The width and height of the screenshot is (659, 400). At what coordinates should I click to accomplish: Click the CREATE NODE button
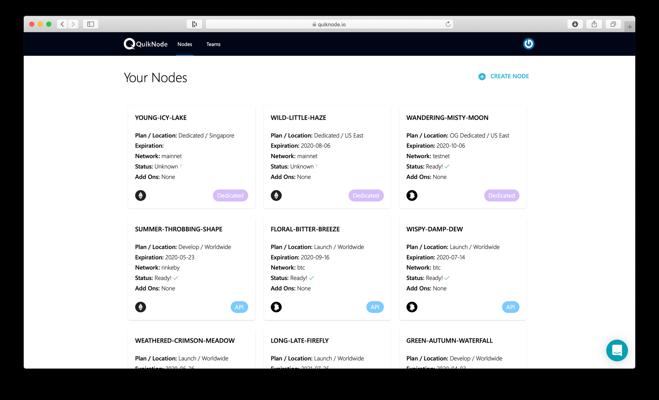[504, 76]
